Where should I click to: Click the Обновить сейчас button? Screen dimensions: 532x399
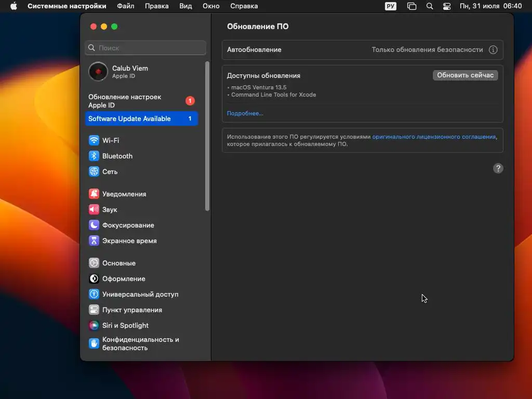click(x=465, y=75)
